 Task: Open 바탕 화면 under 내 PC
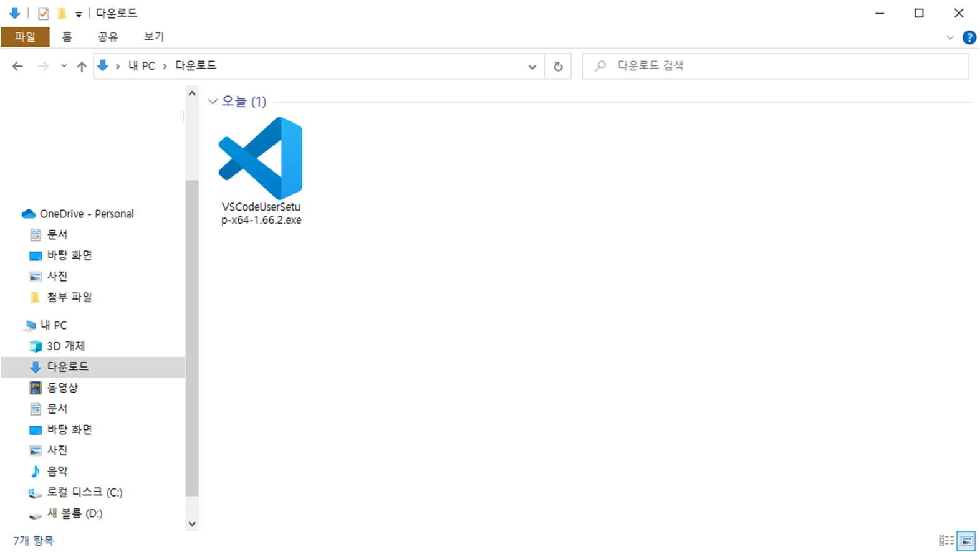coord(69,429)
